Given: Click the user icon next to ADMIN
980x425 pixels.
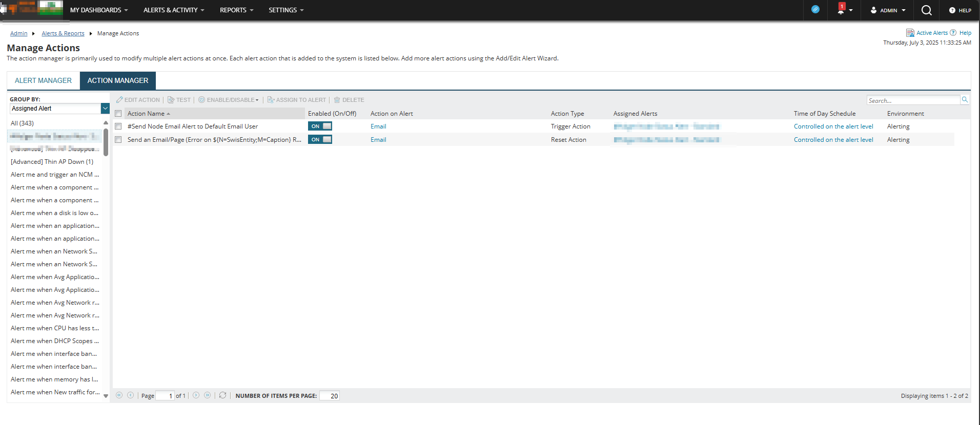Looking at the screenshot, I should click(x=873, y=10).
